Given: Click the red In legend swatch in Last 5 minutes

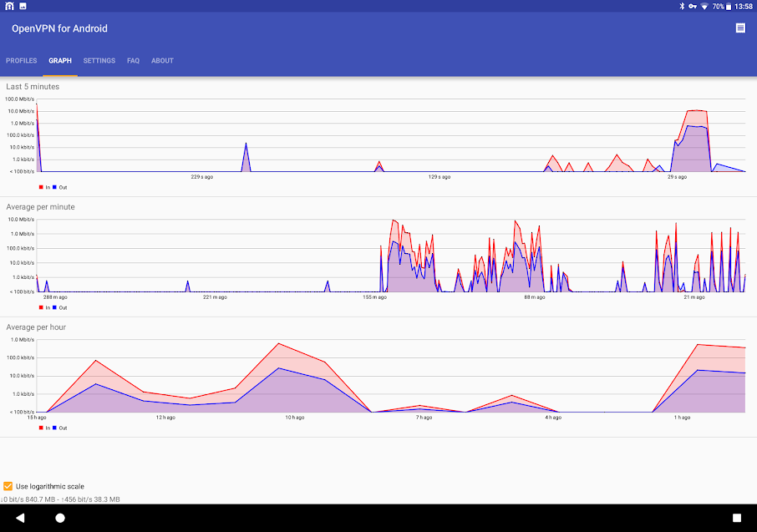Looking at the screenshot, I should pos(41,187).
